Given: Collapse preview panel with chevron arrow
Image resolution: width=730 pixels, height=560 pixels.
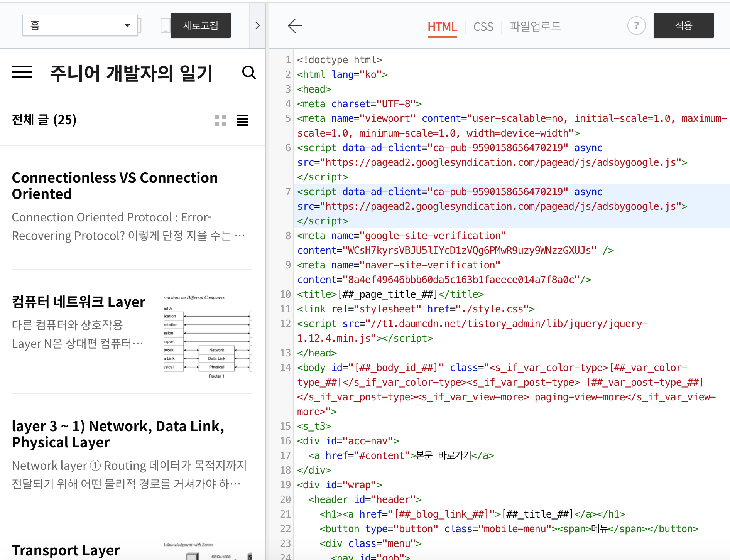Looking at the screenshot, I should [x=257, y=25].
